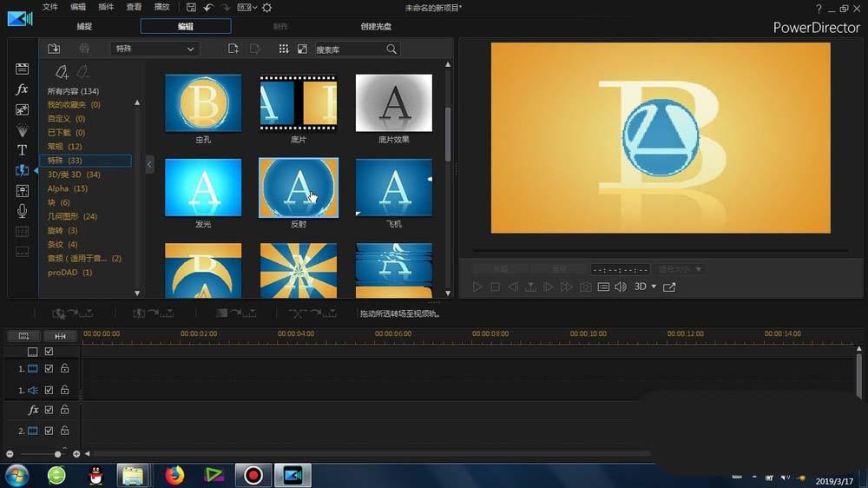Open the settings gear icon in top toolbar
The height and width of the screenshot is (488, 868).
click(x=267, y=8)
